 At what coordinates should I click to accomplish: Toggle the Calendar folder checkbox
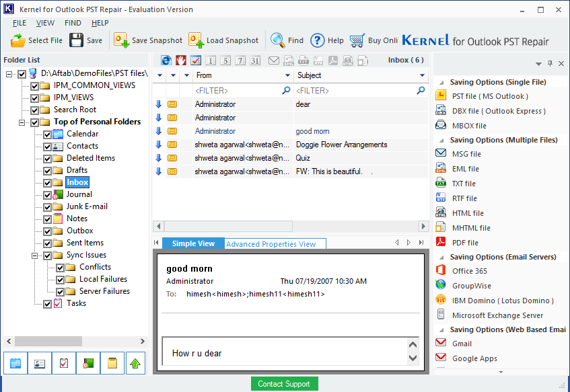pos(47,134)
